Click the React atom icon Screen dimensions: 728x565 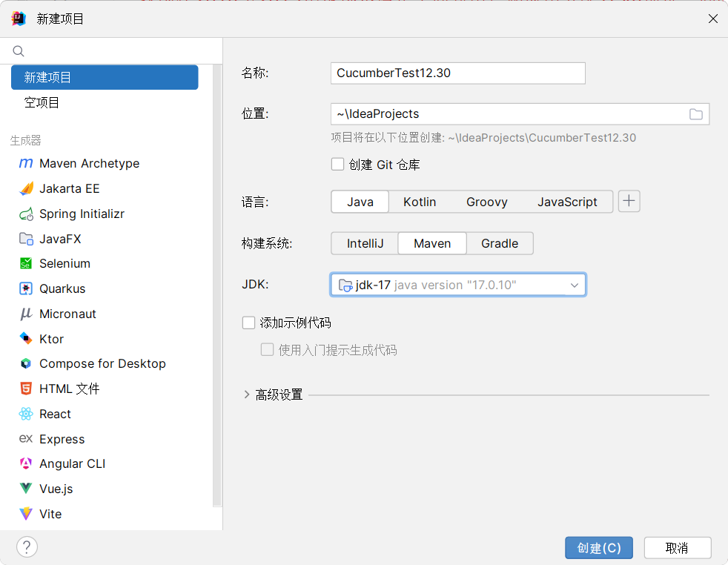pos(26,414)
